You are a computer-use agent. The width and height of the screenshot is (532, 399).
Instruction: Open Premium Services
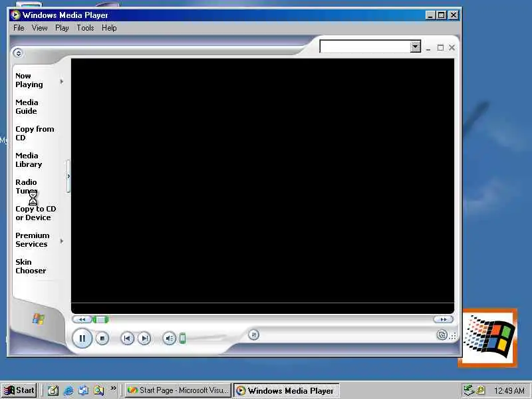(32, 239)
